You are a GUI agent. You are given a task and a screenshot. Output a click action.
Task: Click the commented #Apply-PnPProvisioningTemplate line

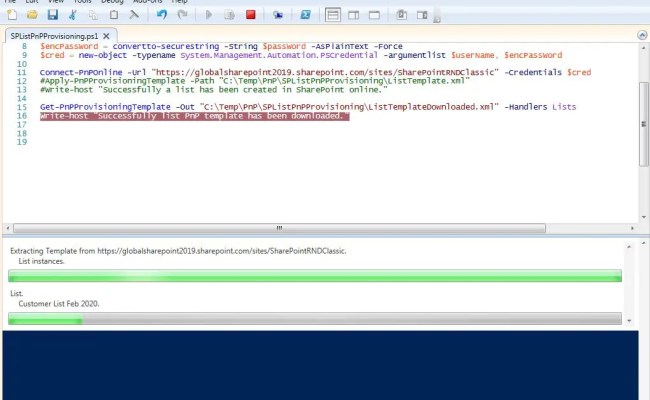pyautogui.click(x=255, y=81)
